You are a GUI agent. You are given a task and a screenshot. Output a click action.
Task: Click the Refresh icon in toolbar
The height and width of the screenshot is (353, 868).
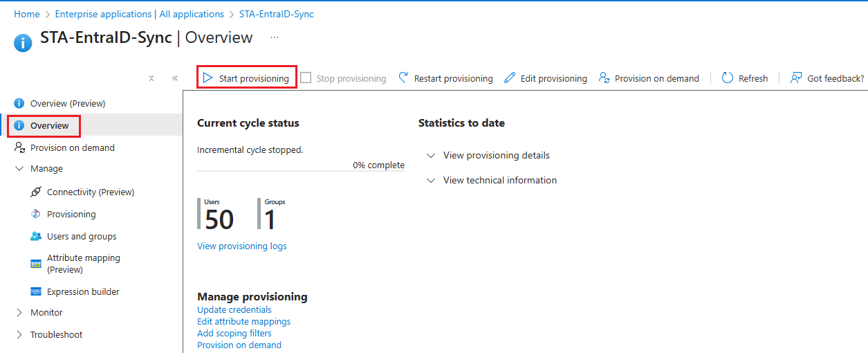point(728,78)
